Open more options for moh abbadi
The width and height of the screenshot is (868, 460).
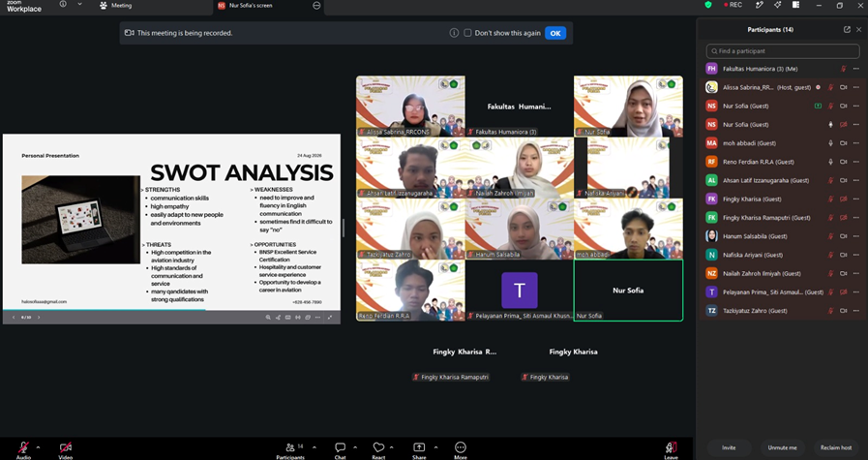(855, 143)
